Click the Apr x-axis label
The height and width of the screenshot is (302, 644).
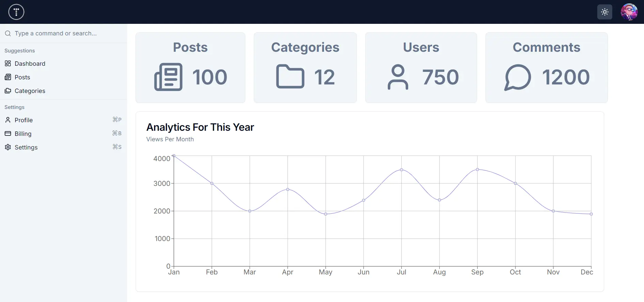(x=288, y=272)
